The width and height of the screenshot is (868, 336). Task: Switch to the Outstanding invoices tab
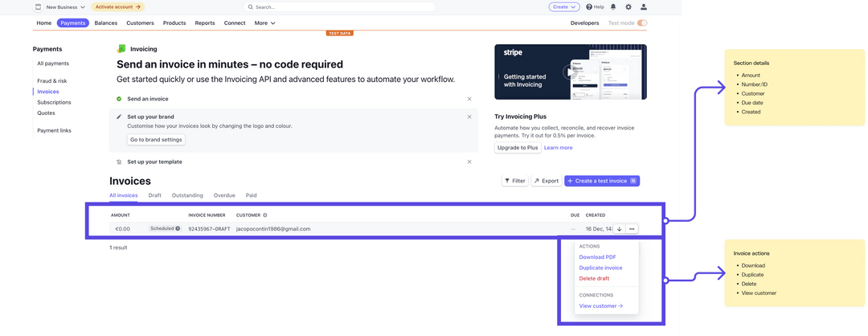(x=187, y=195)
